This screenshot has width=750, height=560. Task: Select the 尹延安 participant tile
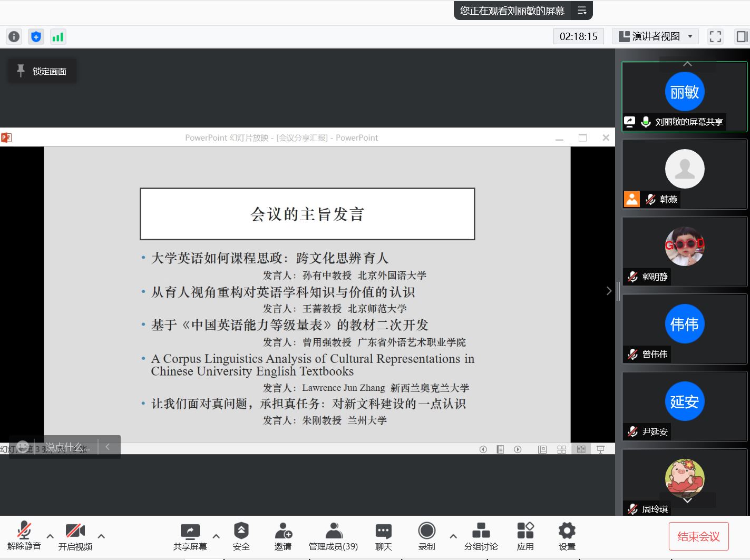point(685,406)
